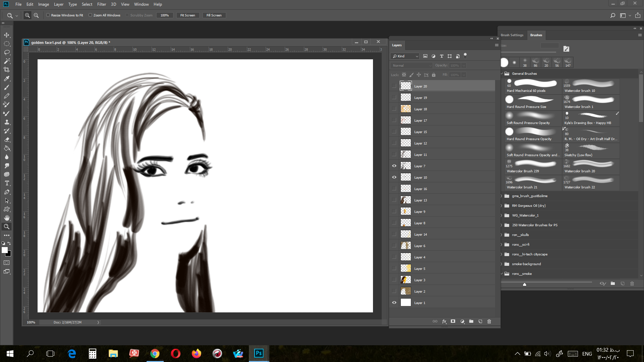Select Sketchy (Low flow) brush
Viewport: 644px width, 362px height.
[591, 150]
